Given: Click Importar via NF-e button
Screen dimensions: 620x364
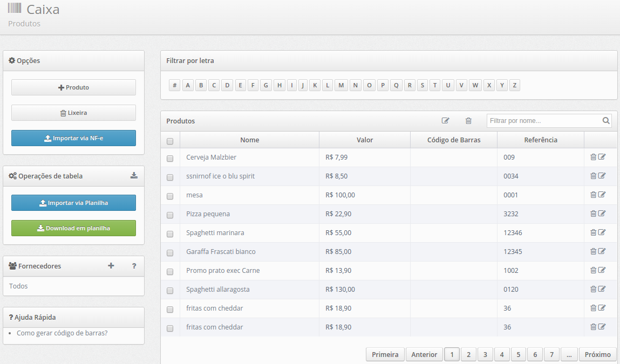Looking at the screenshot, I should coord(73,138).
